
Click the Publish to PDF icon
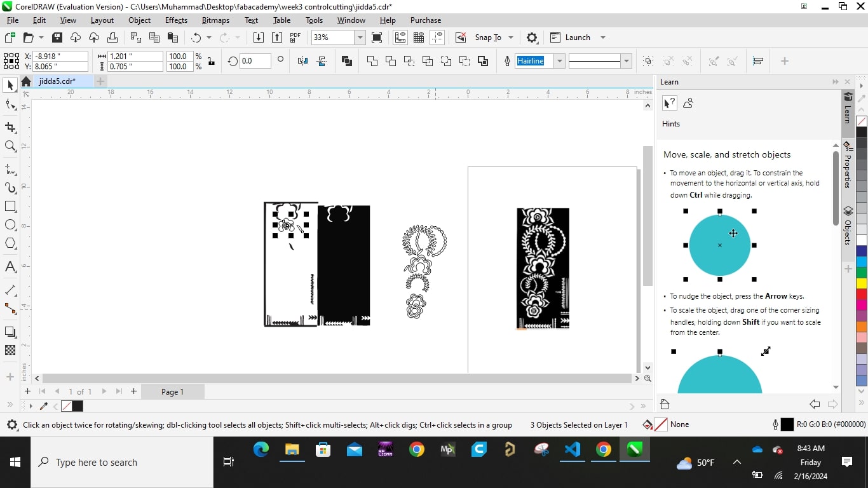coord(295,37)
